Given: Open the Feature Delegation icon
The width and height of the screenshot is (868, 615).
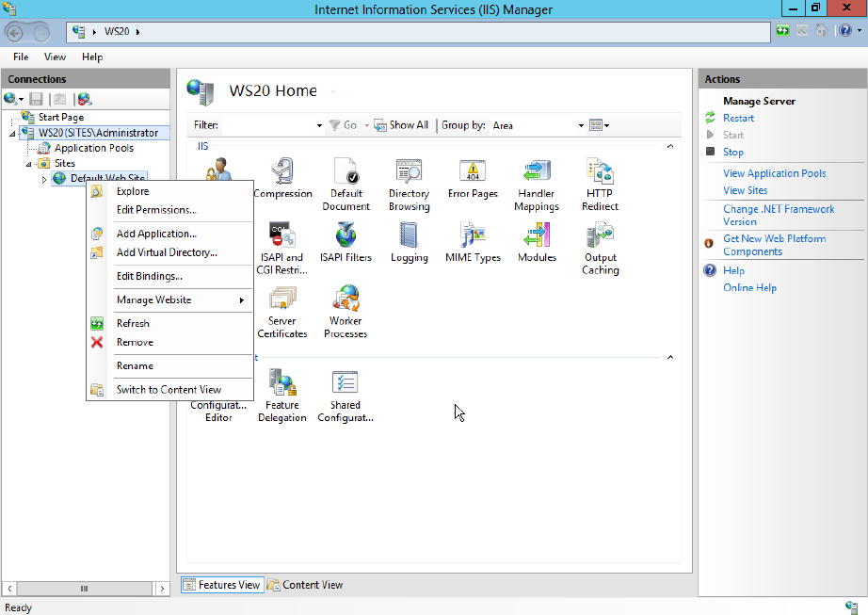Looking at the screenshot, I should coord(282,396).
